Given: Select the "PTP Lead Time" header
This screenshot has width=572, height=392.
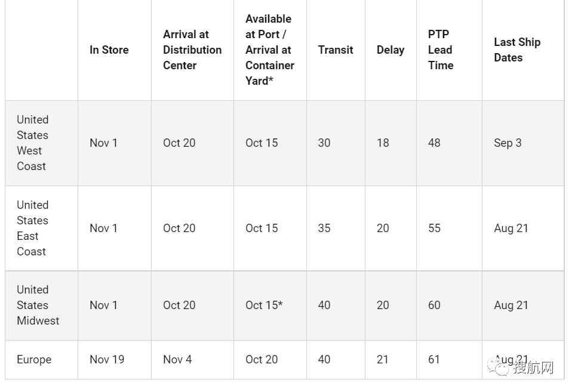Looking at the screenshot, I should (x=441, y=50).
